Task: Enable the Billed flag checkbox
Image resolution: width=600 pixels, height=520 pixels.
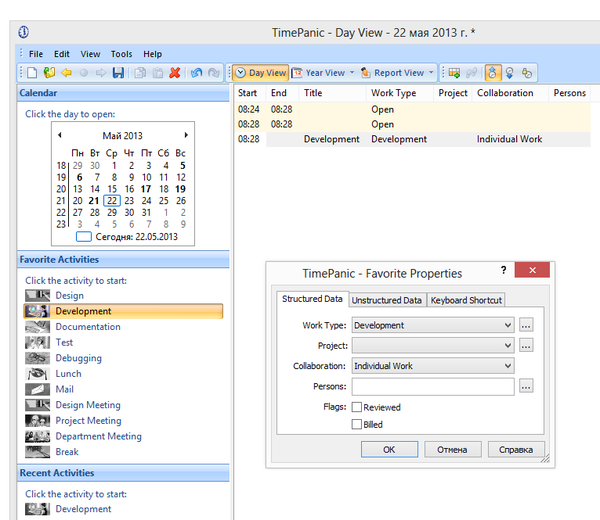Action: click(x=357, y=424)
